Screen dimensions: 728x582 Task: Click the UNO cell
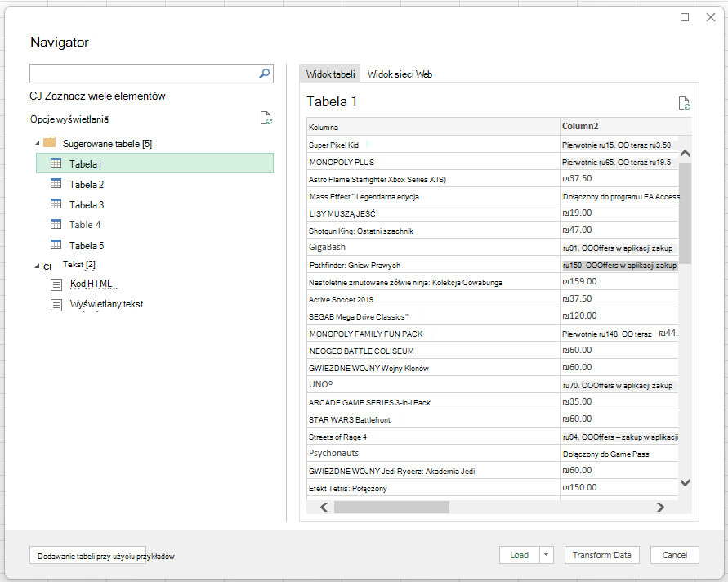(433, 385)
